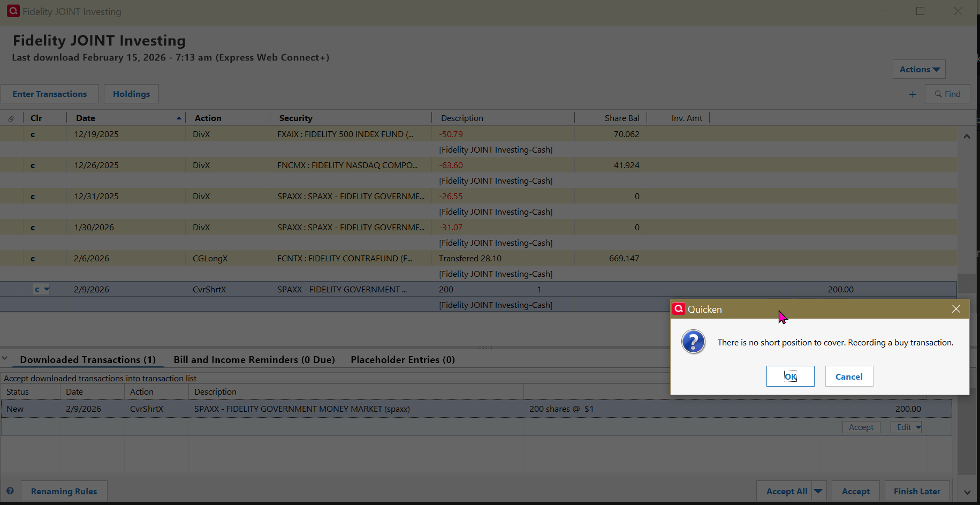The height and width of the screenshot is (505, 980).
Task: Open Placeholder Entries (0) tab
Action: click(403, 360)
